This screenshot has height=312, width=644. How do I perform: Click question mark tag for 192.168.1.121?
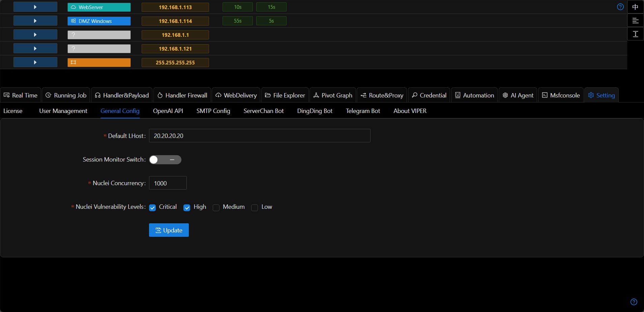tap(99, 49)
